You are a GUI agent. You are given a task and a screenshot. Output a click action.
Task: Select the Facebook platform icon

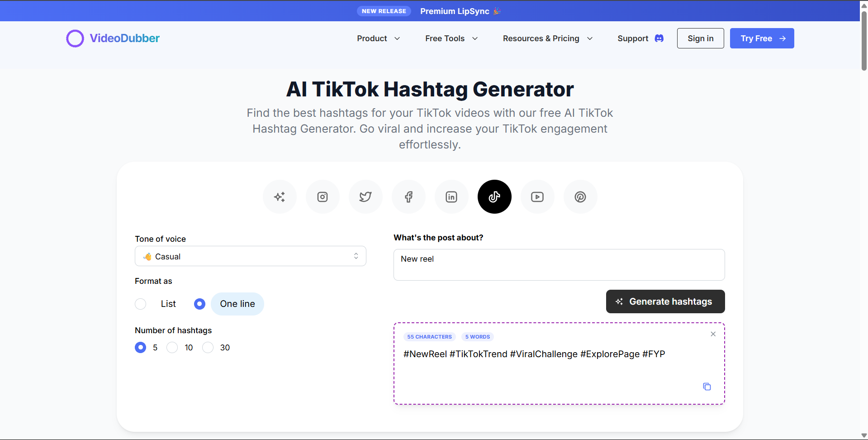(x=408, y=197)
